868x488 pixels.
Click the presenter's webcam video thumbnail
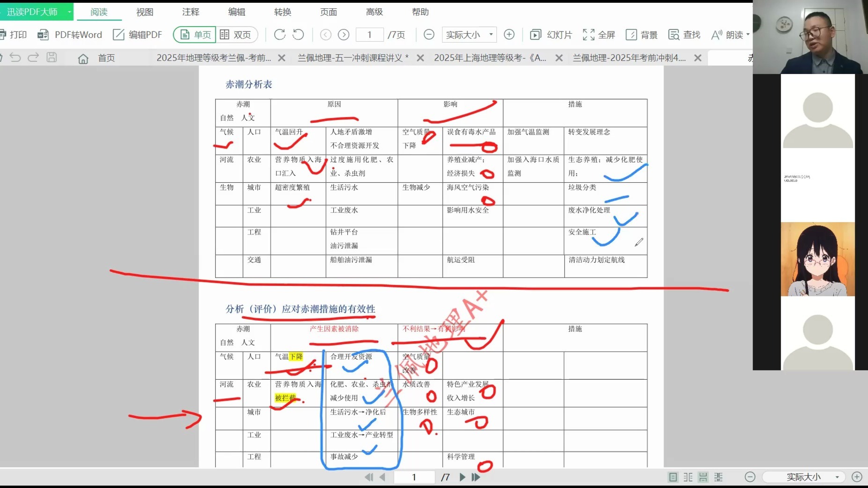(x=810, y=37)
